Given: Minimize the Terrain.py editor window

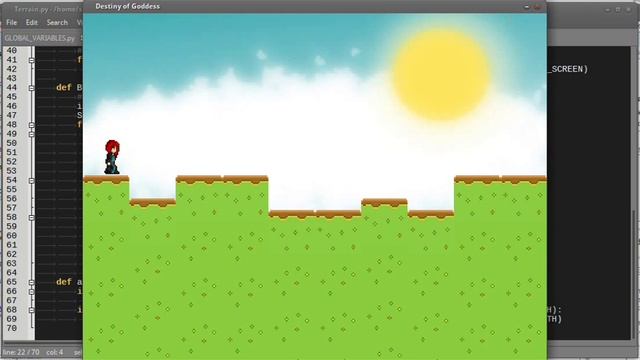Looking at the screenshot, I should pyautogui.click(x=608, y=9).
